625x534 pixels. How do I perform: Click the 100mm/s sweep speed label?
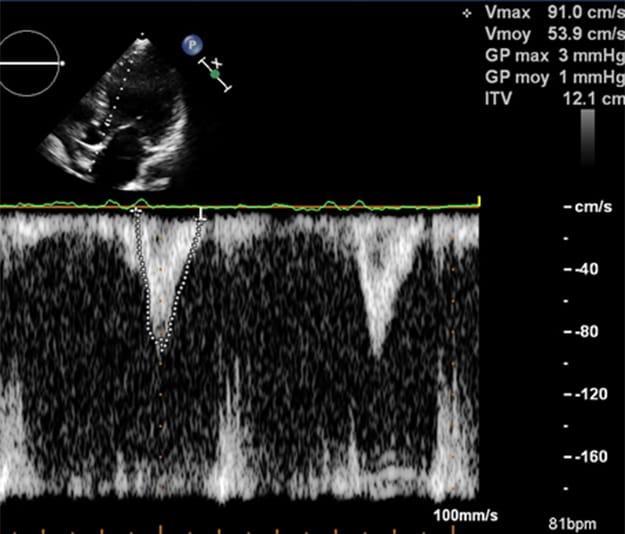tap(465, 514)
